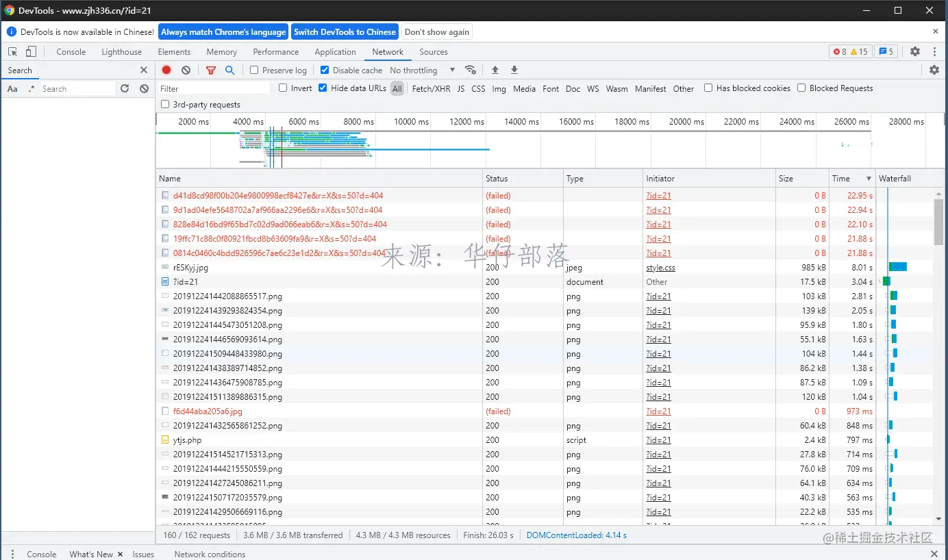Screen dimensions: 948x560
Task: Sort by Size column header
Action: pyautogui.click(x=802, y=179)
